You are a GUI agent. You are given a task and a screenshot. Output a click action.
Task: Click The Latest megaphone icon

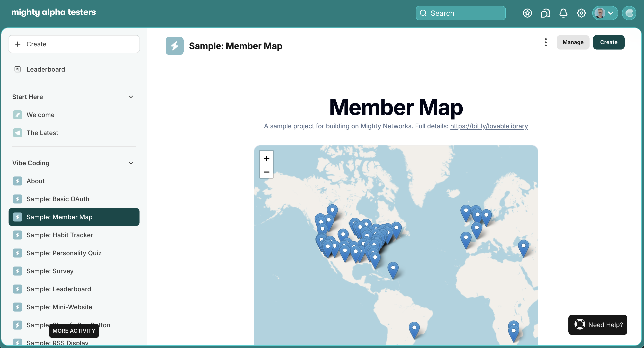[18, 133]
